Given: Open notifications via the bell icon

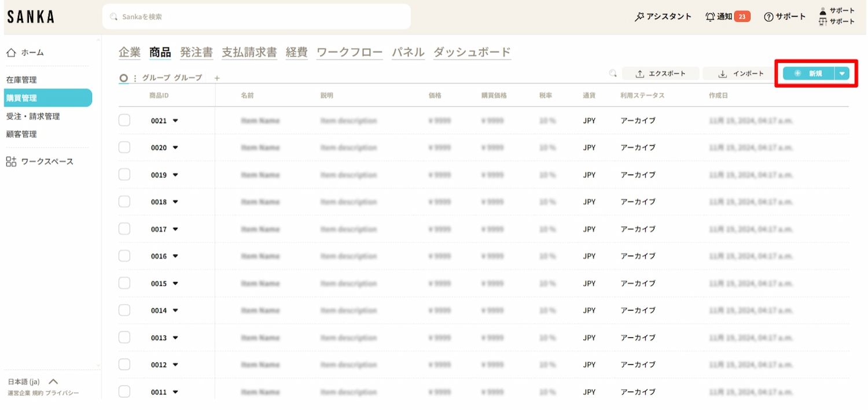Looking at the screenshot, I should 710,17.
